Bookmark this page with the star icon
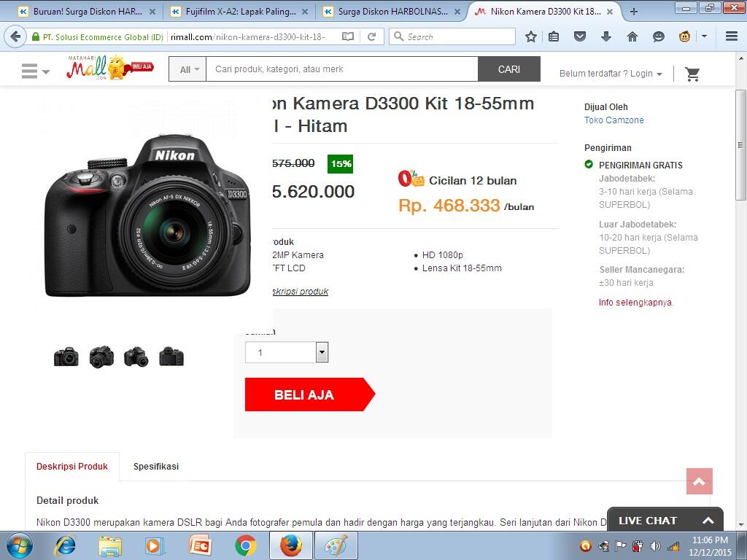This screenshot has width=747, height=560. coord(531,36)
